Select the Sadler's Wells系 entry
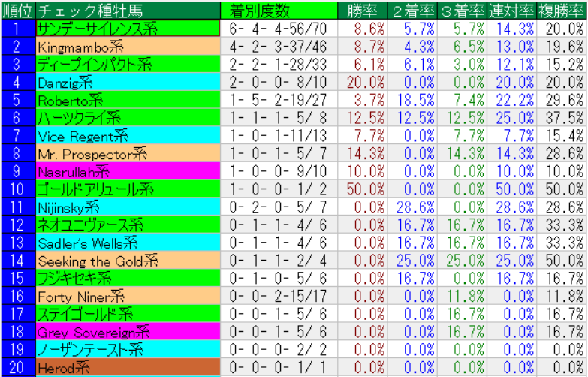 [128, 243]
